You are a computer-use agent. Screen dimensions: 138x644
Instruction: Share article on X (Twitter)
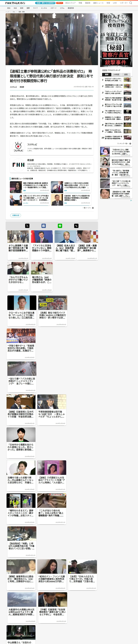[x=27, y=226]
